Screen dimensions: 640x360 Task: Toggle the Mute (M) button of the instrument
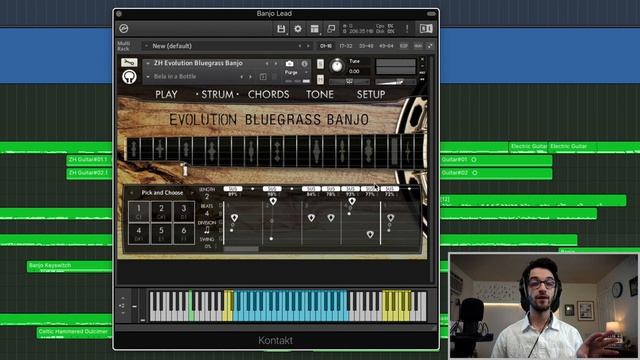coord(320,79)
